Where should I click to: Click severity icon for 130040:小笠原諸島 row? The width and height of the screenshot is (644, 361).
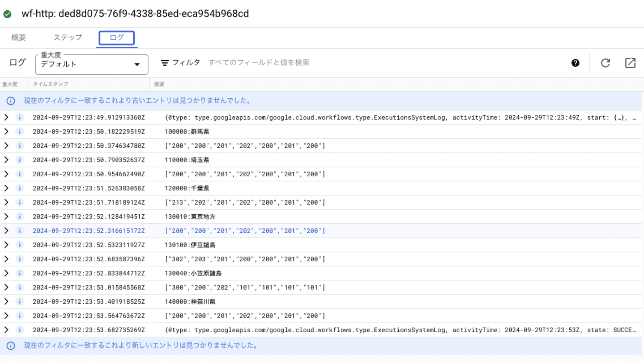tap(20, 273)
